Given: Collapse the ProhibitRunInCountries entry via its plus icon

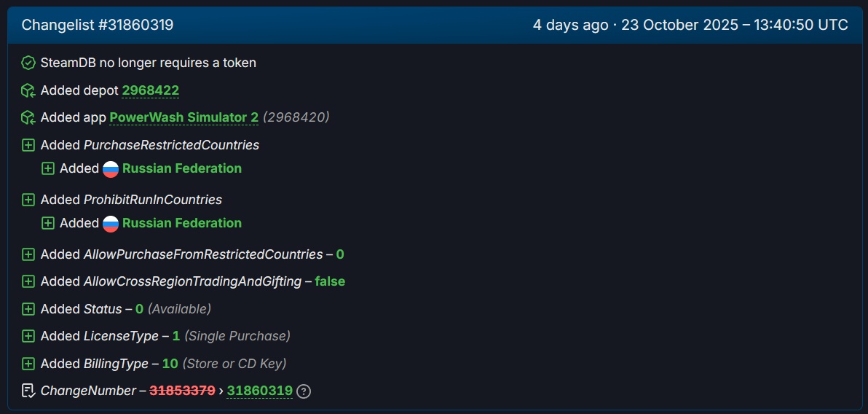Looking at the screenshot, I should pos(28,200).
